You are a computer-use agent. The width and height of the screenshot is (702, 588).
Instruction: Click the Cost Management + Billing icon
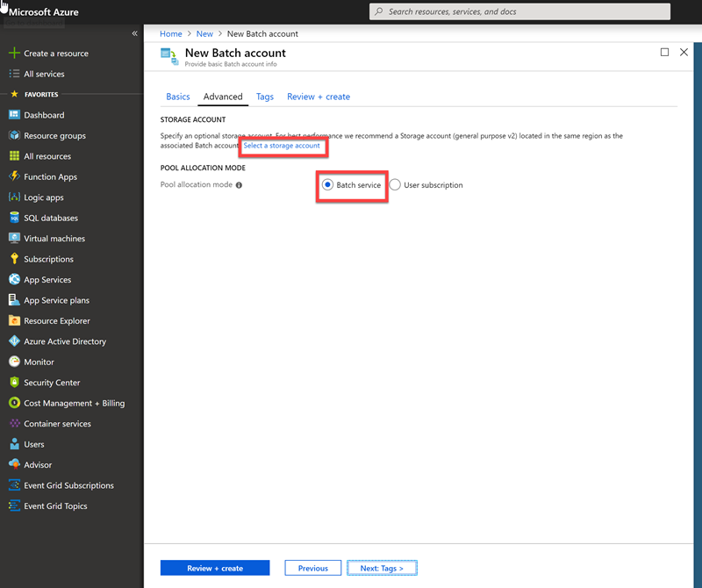(x=14, y=403)
